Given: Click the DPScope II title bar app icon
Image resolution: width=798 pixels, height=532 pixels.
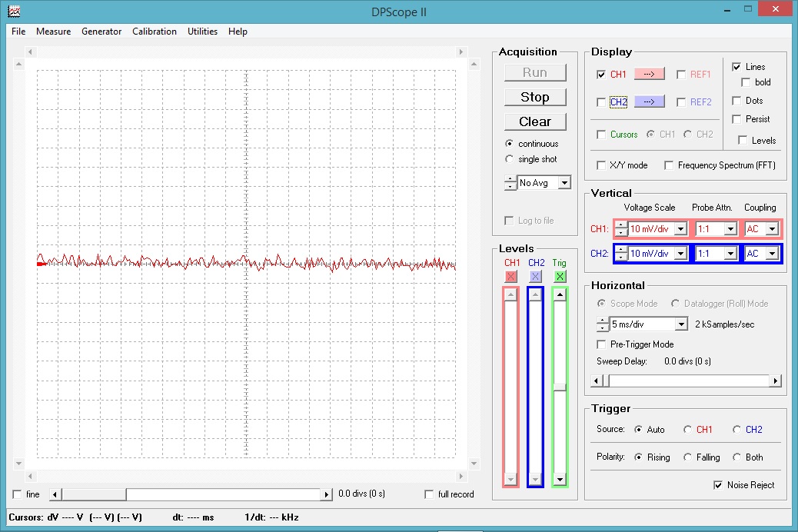Looking at the screenshot, I should [x=15, y=11].
